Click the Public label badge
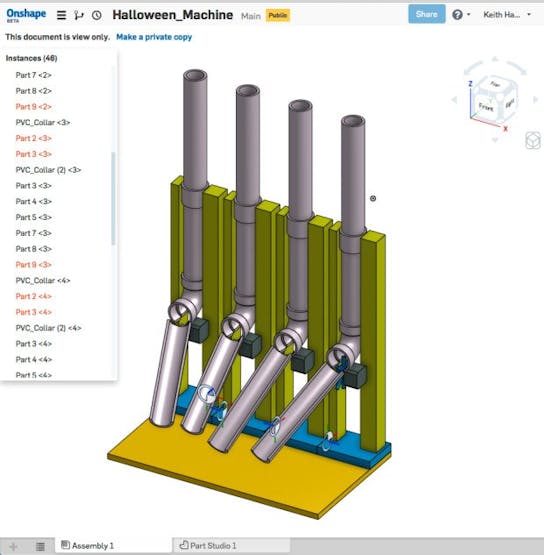544x555 pixels. pos(278,15)
